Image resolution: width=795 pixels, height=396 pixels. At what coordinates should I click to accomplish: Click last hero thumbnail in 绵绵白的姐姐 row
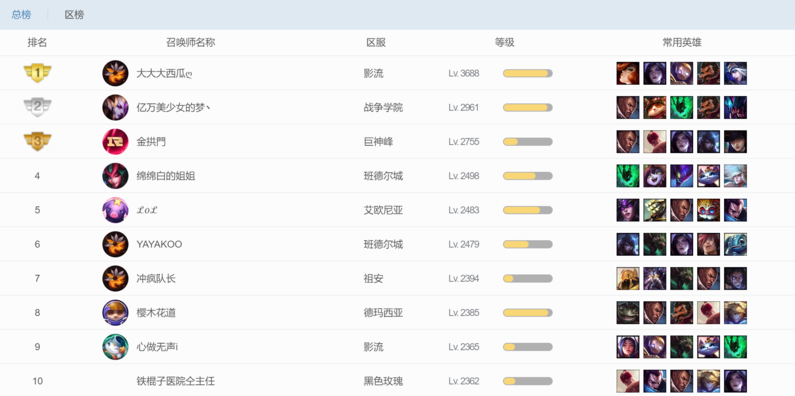[735, 175]
